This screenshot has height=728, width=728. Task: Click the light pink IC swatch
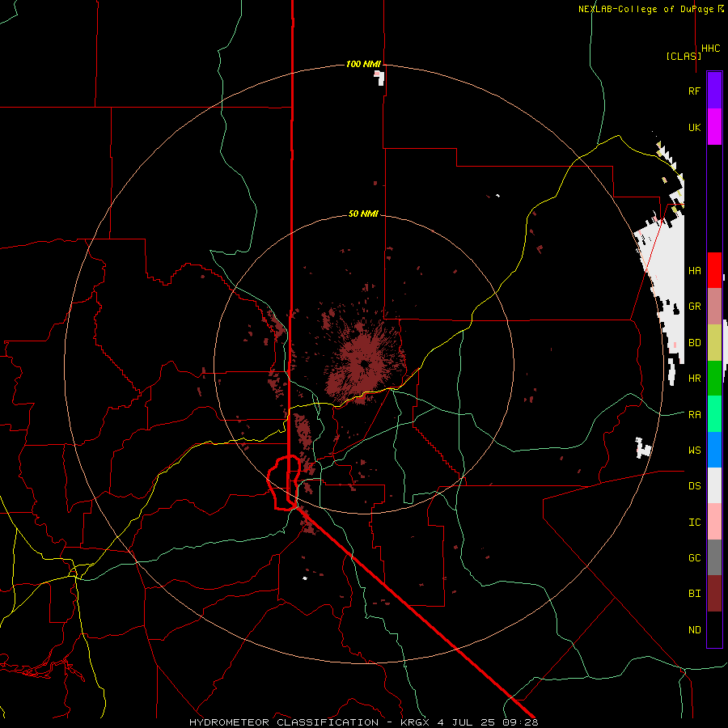714,522
